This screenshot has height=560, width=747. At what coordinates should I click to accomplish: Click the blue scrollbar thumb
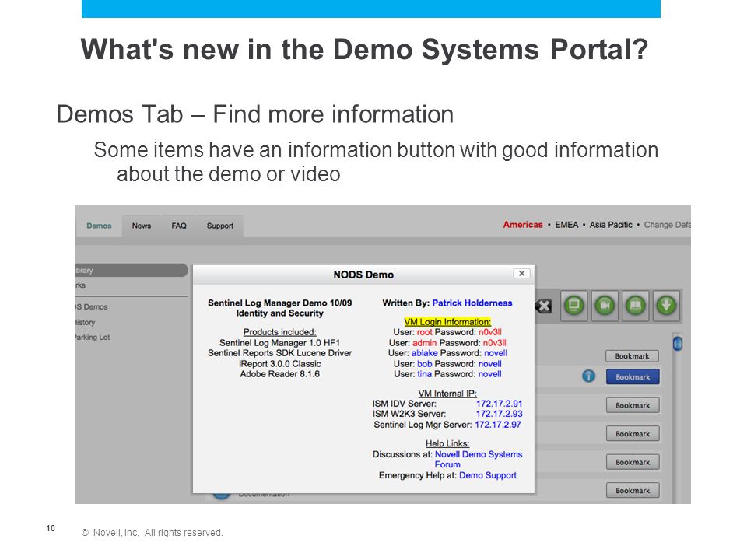point(678,343)
